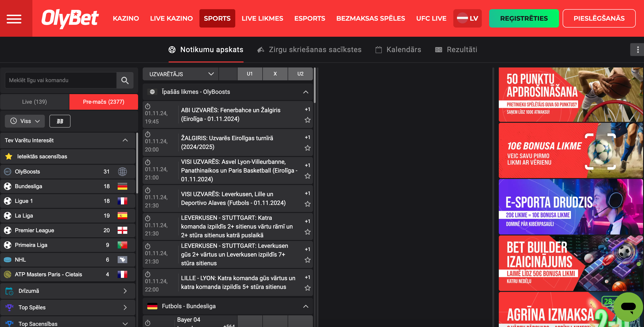Select Notikumu apskats tab
The width and height of the screenshot is (644, 327).
point(206,50)
